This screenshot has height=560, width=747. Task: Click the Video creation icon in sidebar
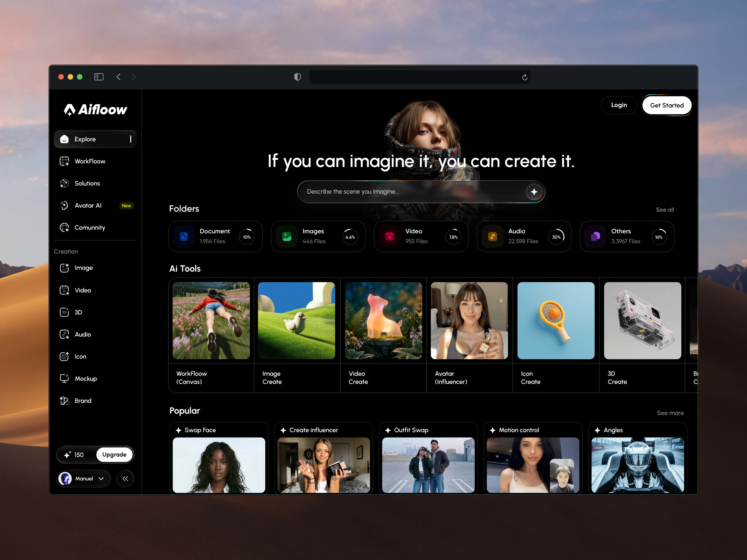tap(64, 290)
